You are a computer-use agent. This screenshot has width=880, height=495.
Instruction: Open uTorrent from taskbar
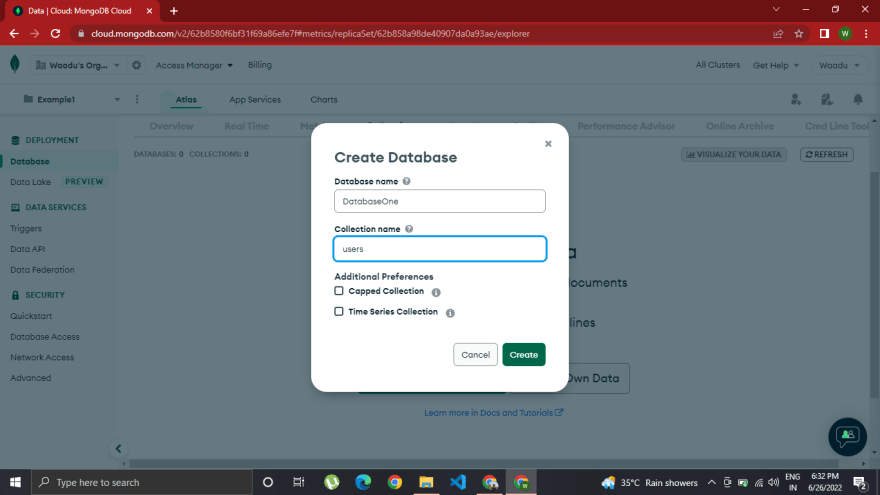tap(331, 482)
